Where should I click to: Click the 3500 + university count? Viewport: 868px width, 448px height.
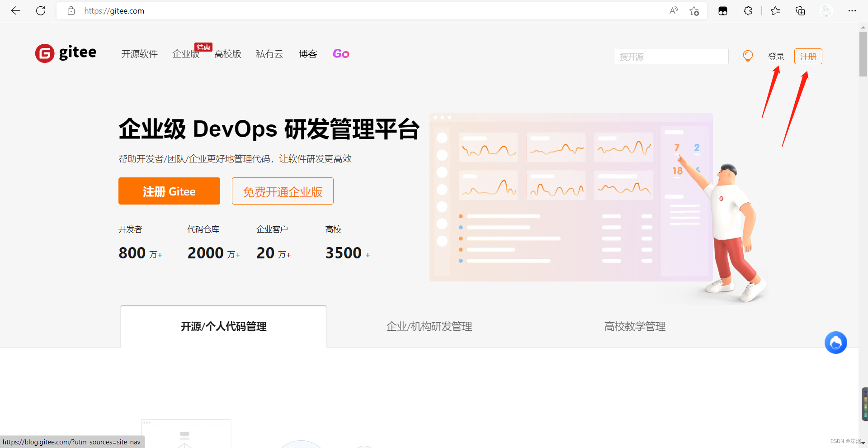[x=348, y=253]
